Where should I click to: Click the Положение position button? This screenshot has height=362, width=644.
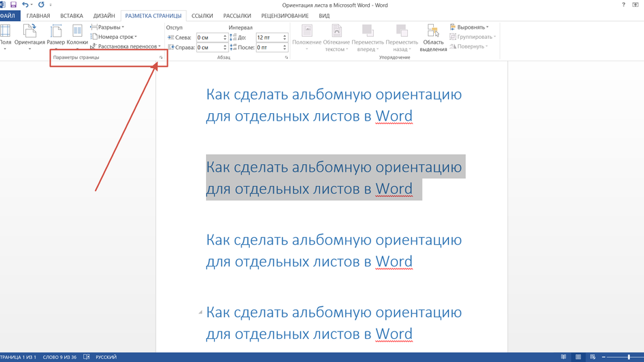pos(307,37)
